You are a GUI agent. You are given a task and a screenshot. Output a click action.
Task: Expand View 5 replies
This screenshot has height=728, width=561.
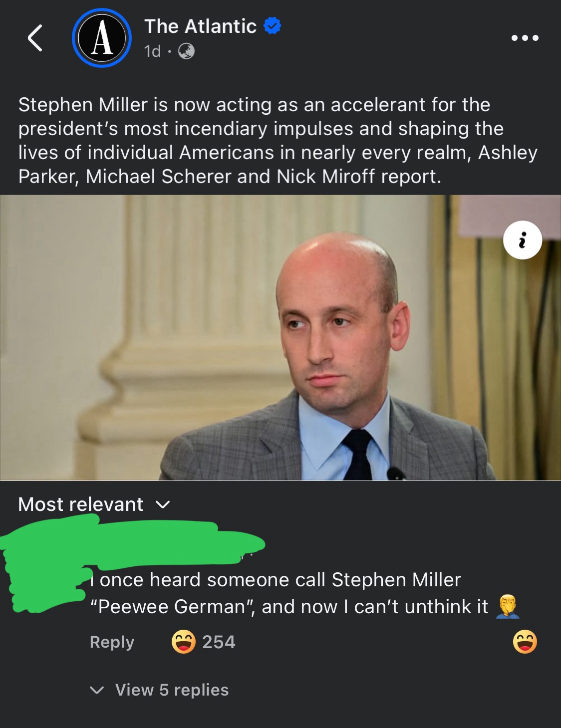pyautogui.click(x=159, y=690)
